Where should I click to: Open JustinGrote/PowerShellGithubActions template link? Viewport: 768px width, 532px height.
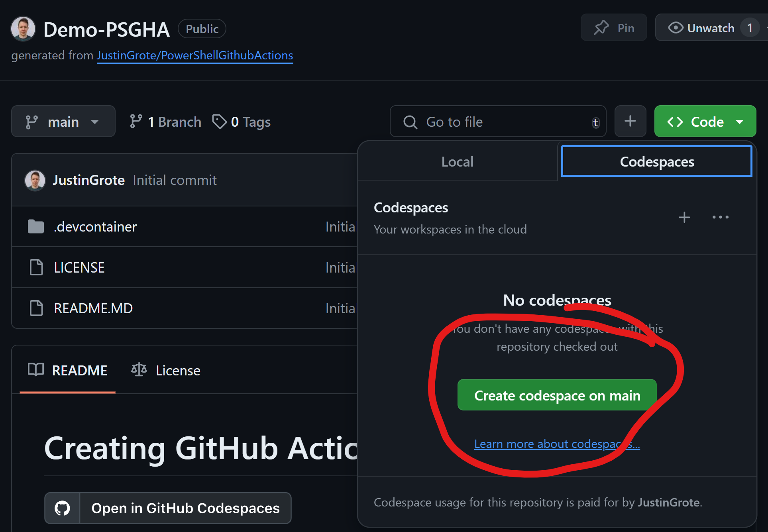click(x=194, y=55)
